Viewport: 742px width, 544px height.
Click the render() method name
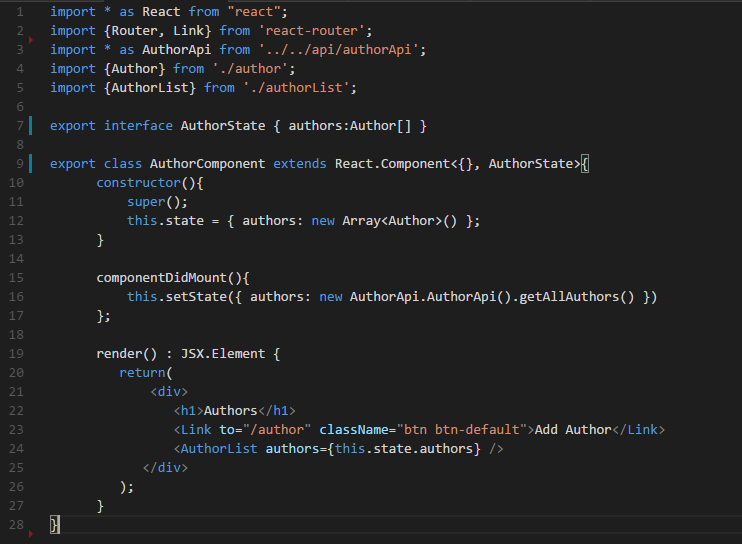click(126, 354)
